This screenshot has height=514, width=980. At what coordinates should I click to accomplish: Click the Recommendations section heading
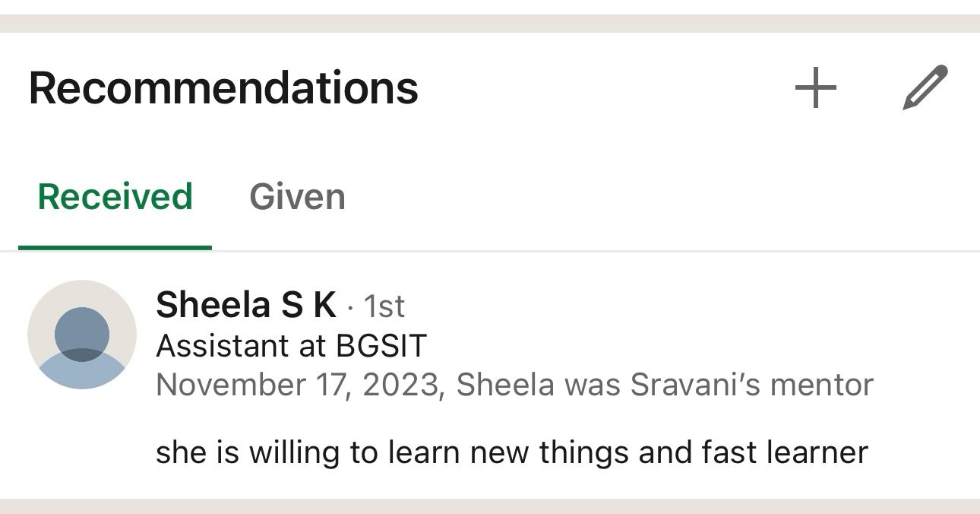[x=223, y=87]
